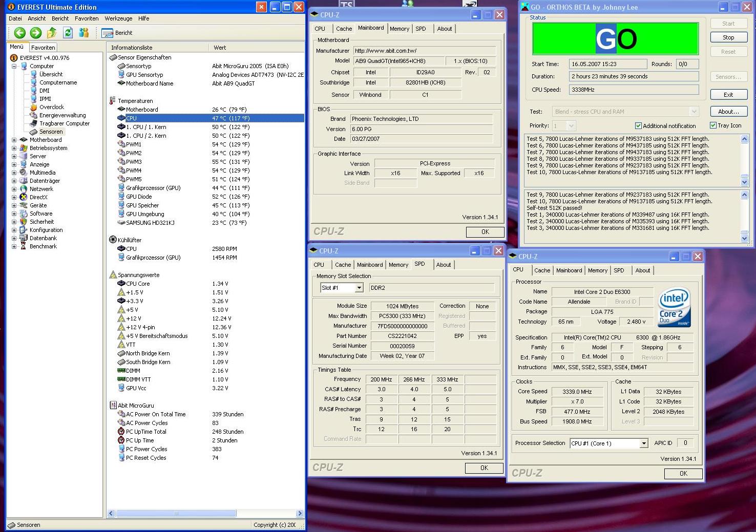Click the EVEREST horizontal scrollbar track
Screen dimensions: 756x532
point(206,513)
